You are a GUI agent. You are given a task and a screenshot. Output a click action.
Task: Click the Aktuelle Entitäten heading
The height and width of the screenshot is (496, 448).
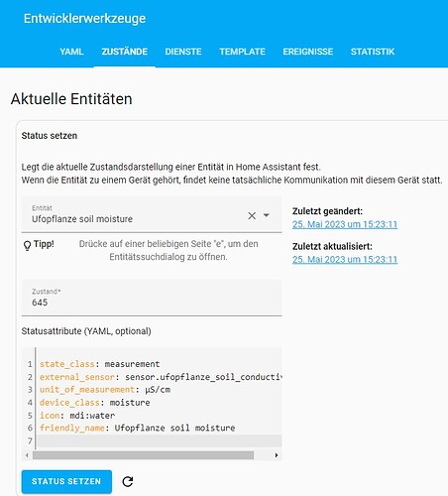71,99
